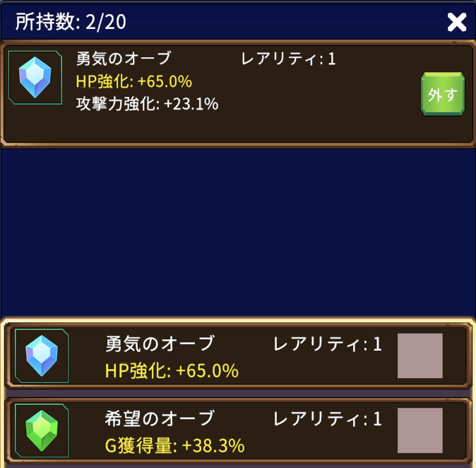Click レアリティ: 1 on the 希望のオーブ row
This screenshot has width=476, height=468.
click(x=328, y=419)
